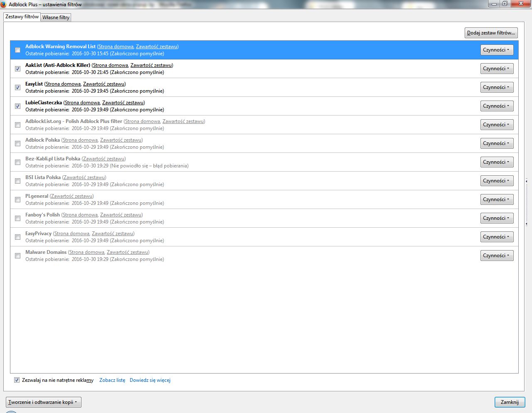Uncheck the LubieCiasteczka checkbox

coord(17,106)
